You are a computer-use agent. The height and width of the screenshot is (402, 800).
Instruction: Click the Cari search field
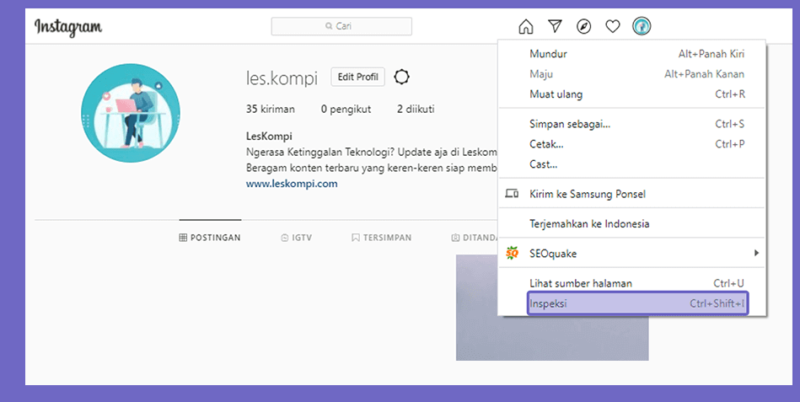341,26
